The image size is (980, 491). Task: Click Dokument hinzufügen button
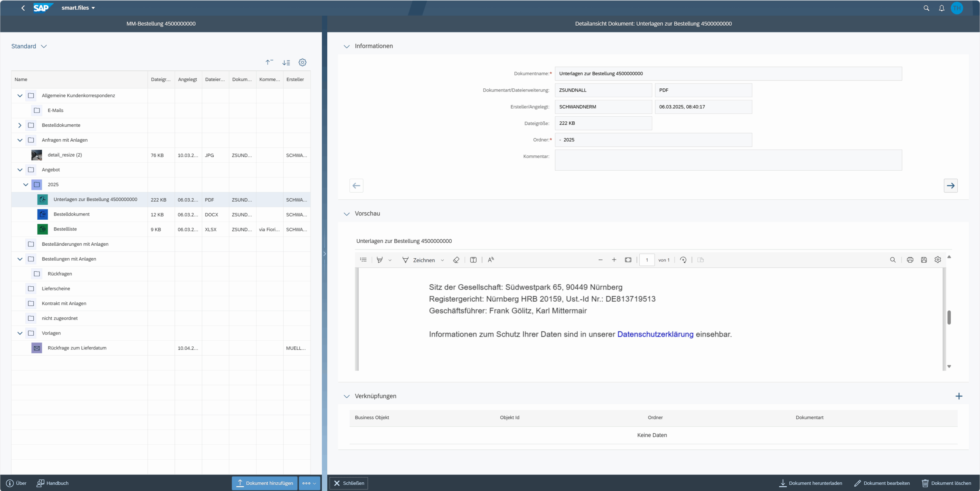[265, 483]
